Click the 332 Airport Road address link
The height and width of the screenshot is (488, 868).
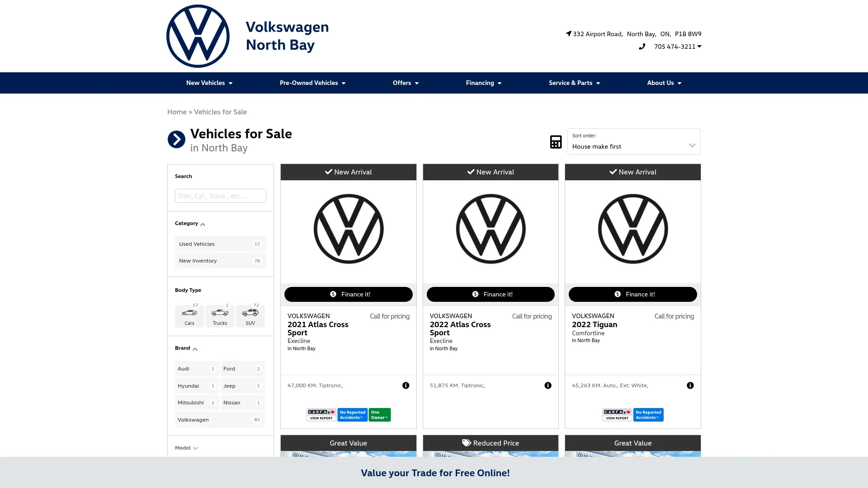(x=637, y=34)
